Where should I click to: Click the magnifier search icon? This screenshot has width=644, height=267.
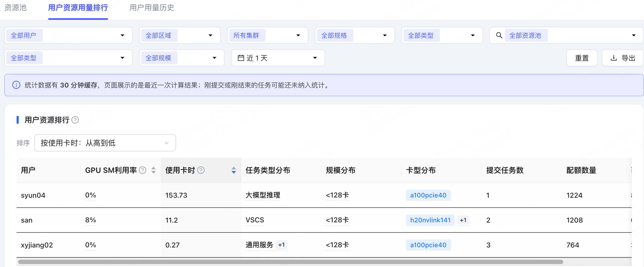(499, 35)
